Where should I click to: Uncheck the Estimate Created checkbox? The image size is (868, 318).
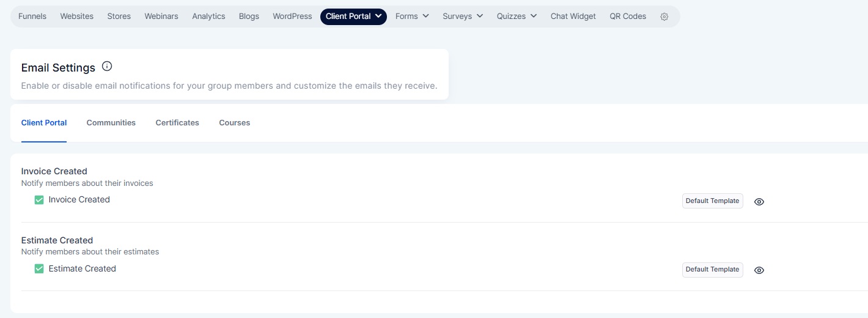pos(39,269)
